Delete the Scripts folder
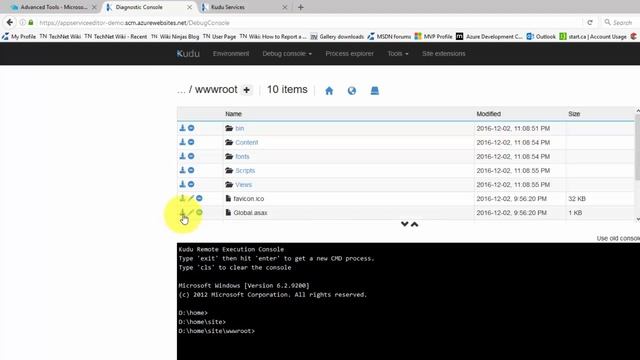The height and width of the screenshot is (360, 640). pos(191,170)
